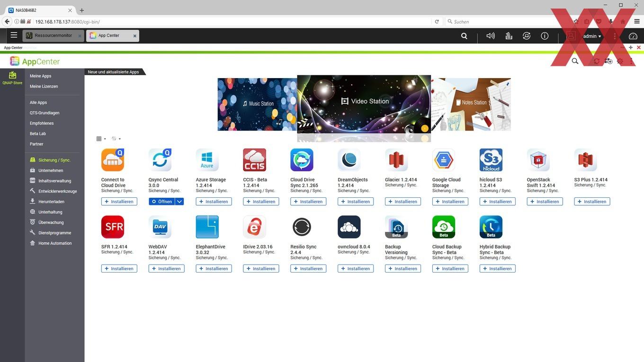Click the Resilio Sync app icon
The height and width of the screenshot is (362, 644).
pos(302,227)
